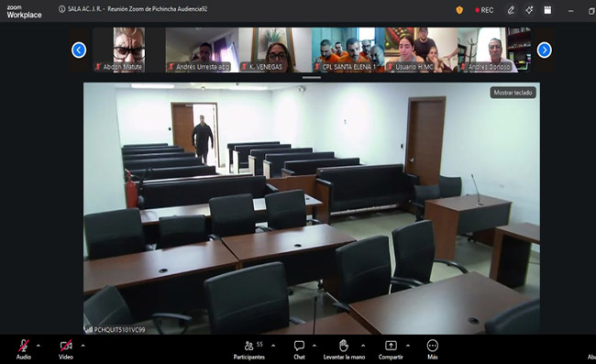Expand chat options arrow next to Chat
596x364 pixels.
click(x=315, y=346)
